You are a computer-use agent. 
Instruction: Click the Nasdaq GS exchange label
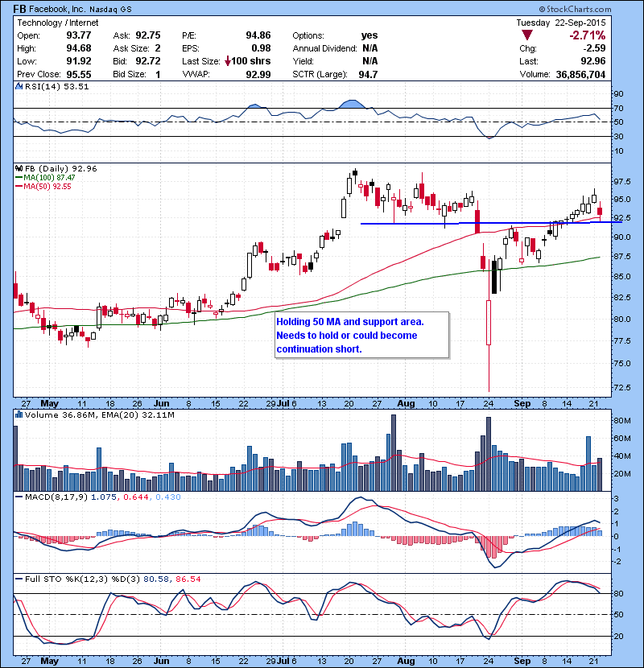[110, 10]
